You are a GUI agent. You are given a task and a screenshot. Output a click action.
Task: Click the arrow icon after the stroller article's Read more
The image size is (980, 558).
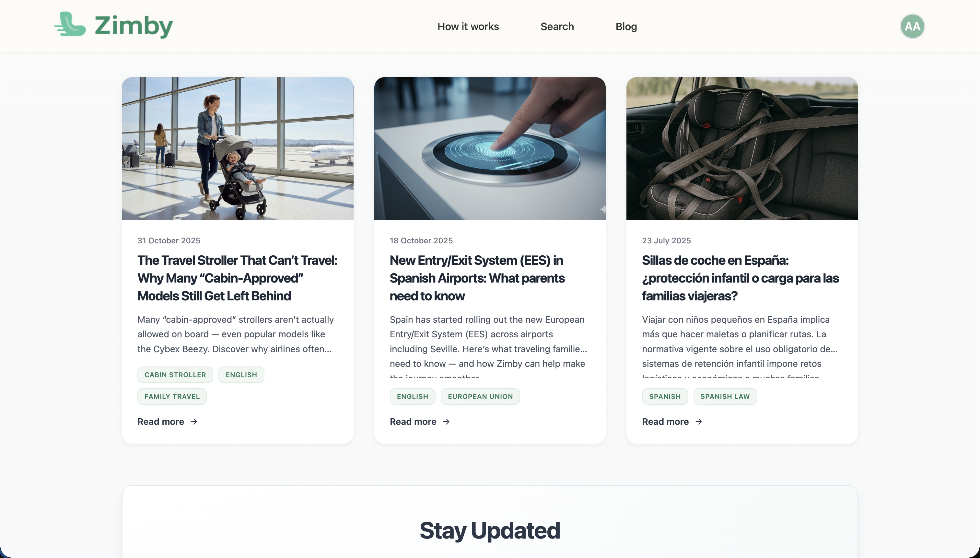click(194, 422)
